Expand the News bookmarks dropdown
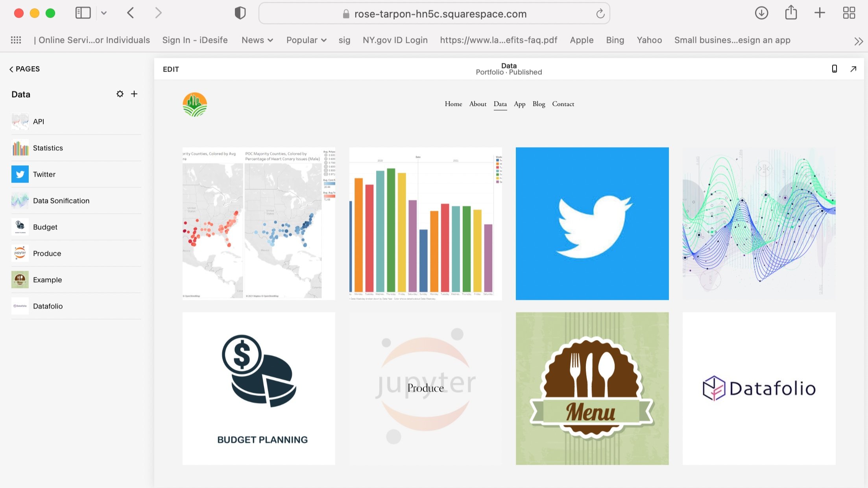 [x=257, y=40]
